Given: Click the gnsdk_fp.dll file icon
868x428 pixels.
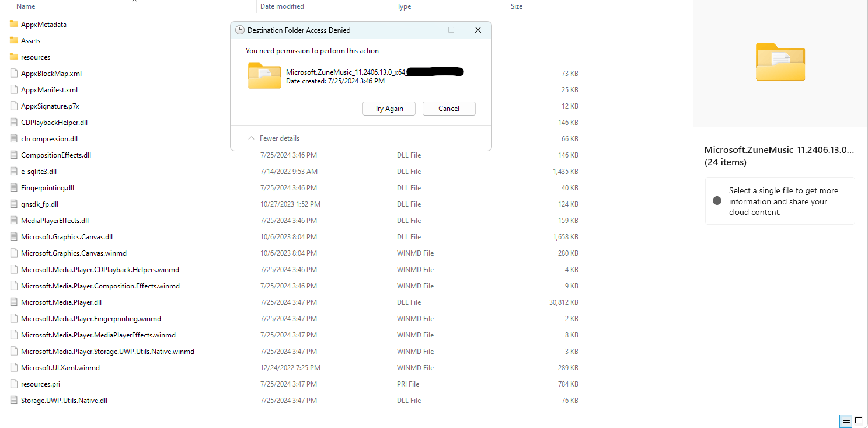Looking at the screenshot, I should [x=14, y=204].
